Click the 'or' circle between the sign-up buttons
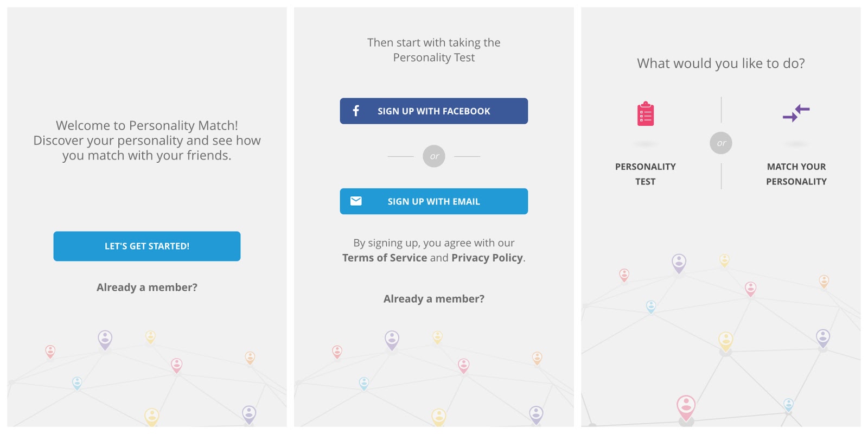Screen dimensions: 868x434 point(434,156)
